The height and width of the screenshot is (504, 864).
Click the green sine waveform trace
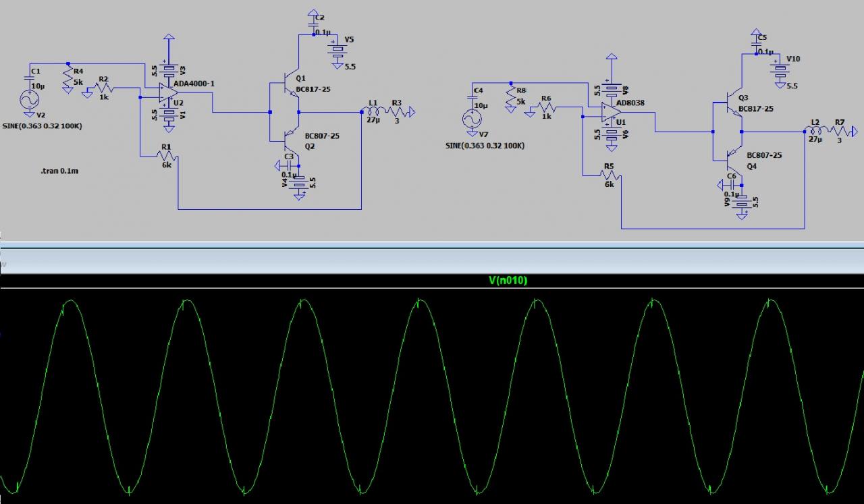pos(432,397)
